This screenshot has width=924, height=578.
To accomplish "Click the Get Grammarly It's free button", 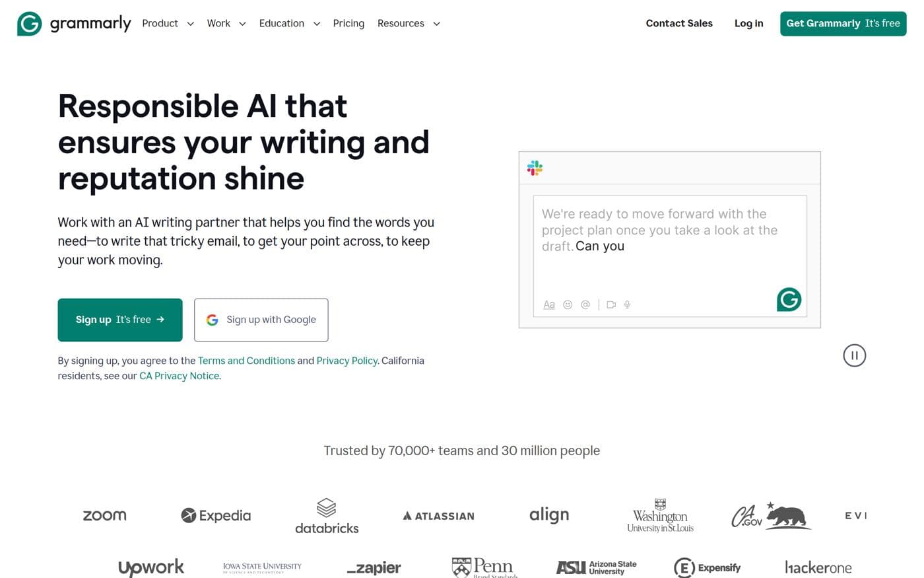I will [x=843, y=23].
